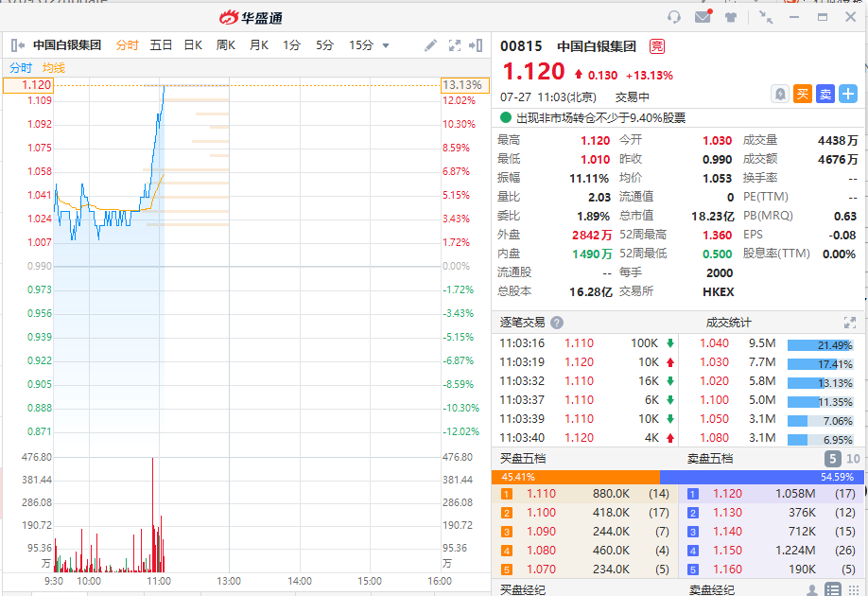This screenshot has height=596, width=868.
Task: Click the 卖盘经纪 header
Action: pyautogui.click(x=712, y=590)
